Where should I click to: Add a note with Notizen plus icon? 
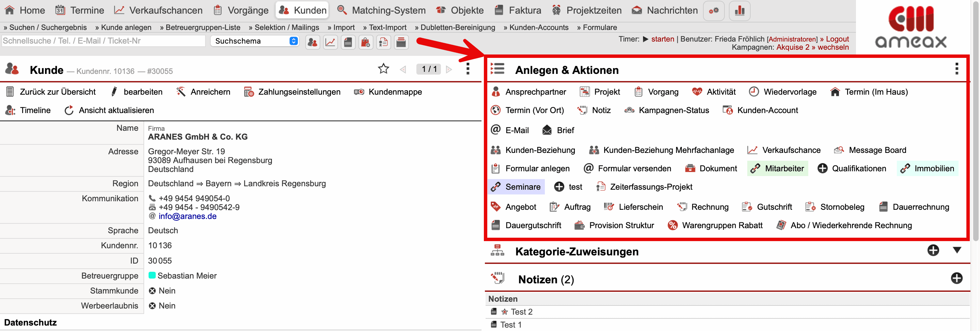pyautogui.click(x=956, y=278)
